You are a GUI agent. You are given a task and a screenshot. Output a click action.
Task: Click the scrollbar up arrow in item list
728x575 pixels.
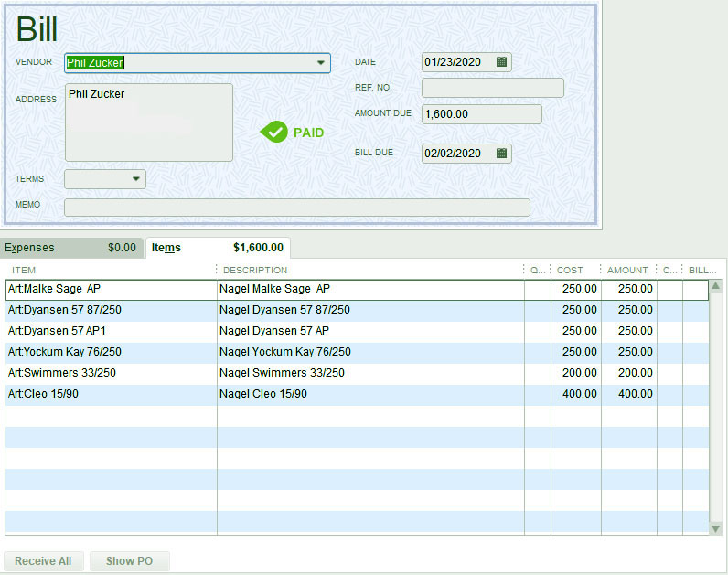(716, 286)
